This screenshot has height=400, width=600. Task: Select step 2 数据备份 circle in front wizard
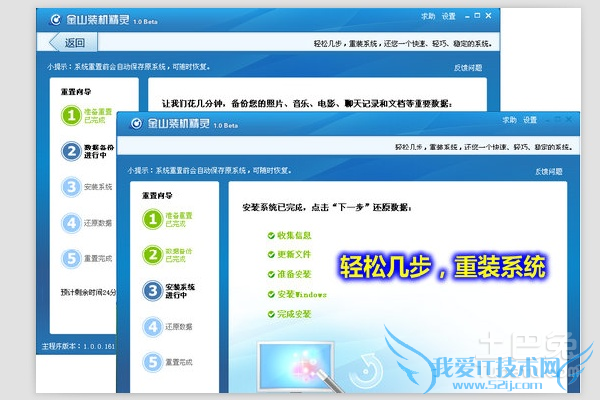153,255
